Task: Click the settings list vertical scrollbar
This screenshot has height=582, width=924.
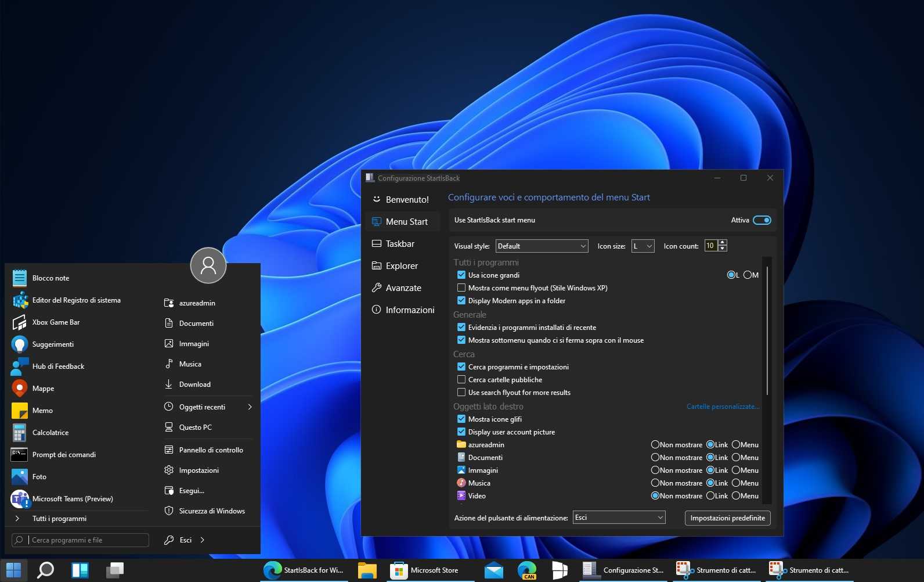Action: click(x=767, y=330)
